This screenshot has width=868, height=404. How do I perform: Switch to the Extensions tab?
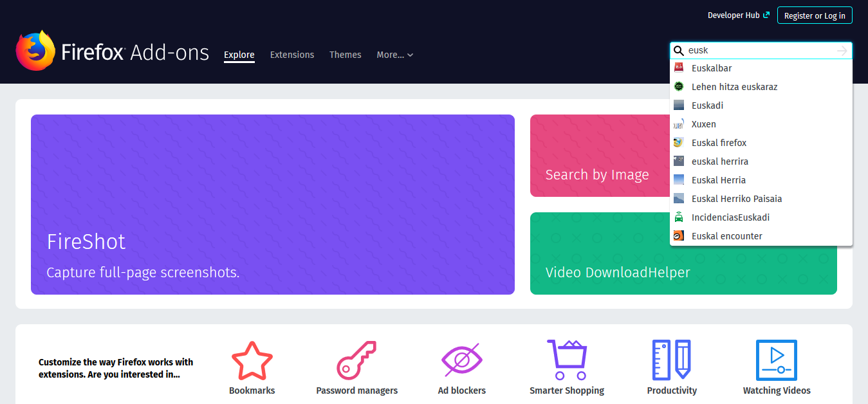pyautogui.click(x=292, y=55)
